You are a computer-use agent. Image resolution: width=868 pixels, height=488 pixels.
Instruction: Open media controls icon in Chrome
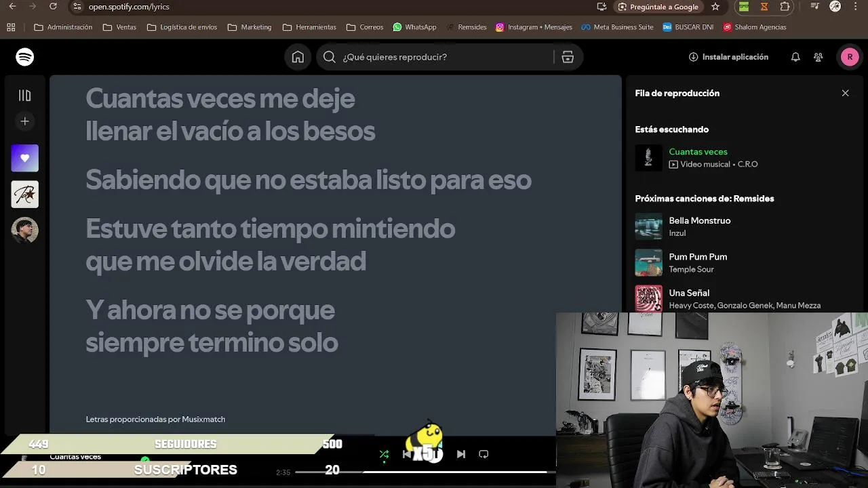(x=814, y=7)
